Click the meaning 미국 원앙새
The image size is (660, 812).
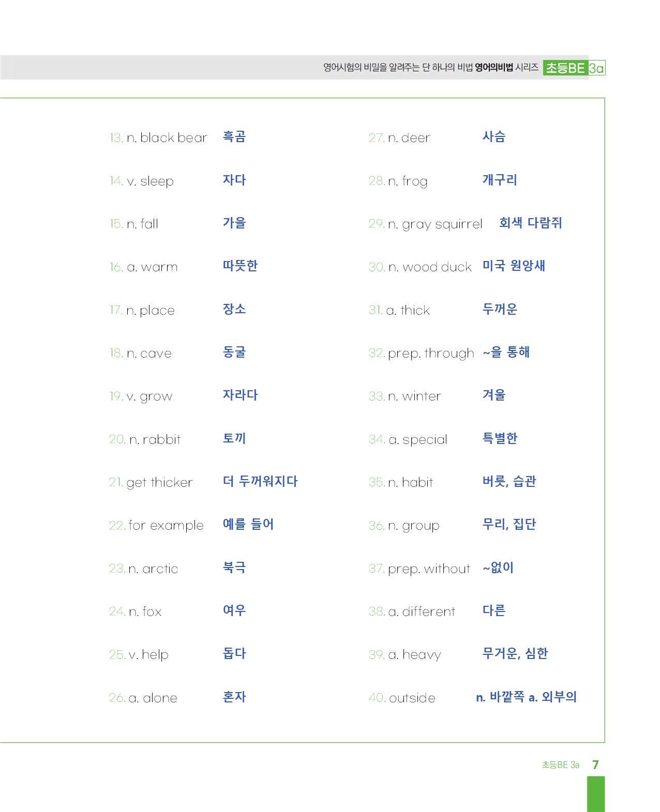[514, 266]
